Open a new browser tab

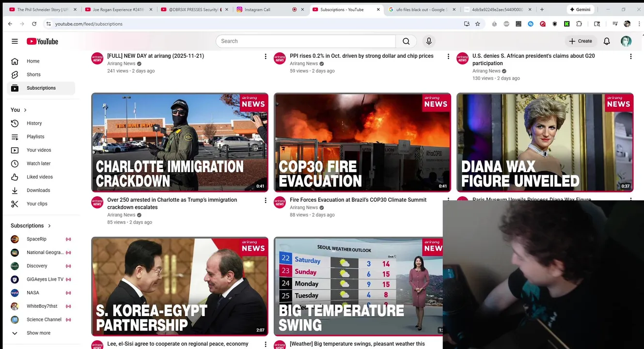click(x=542, y=9)
